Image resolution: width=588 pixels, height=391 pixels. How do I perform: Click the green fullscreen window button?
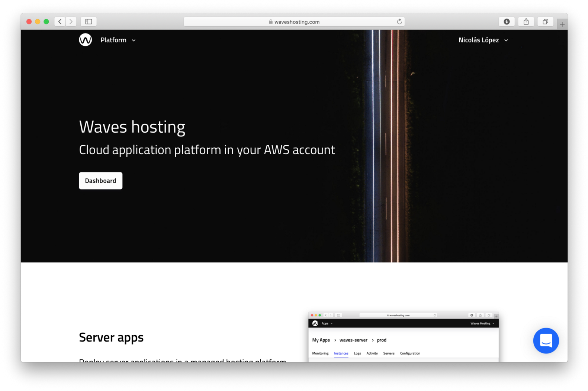[46, 22]
